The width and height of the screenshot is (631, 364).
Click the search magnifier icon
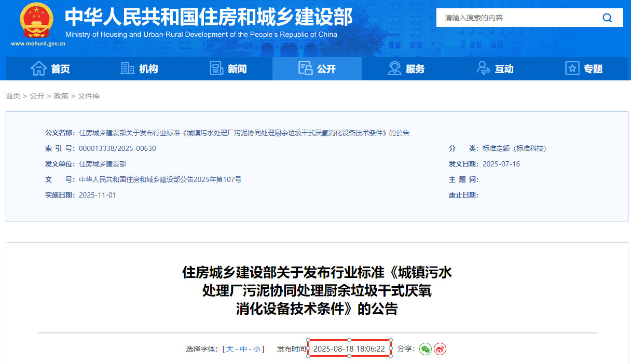tap(607, 18)
